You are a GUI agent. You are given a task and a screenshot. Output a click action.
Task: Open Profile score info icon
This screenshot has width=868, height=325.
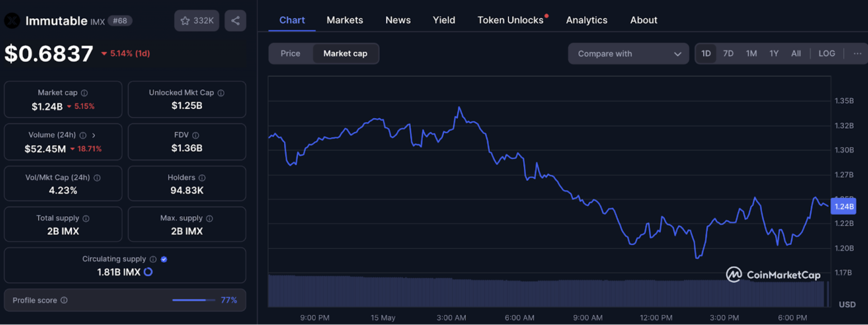64,300
